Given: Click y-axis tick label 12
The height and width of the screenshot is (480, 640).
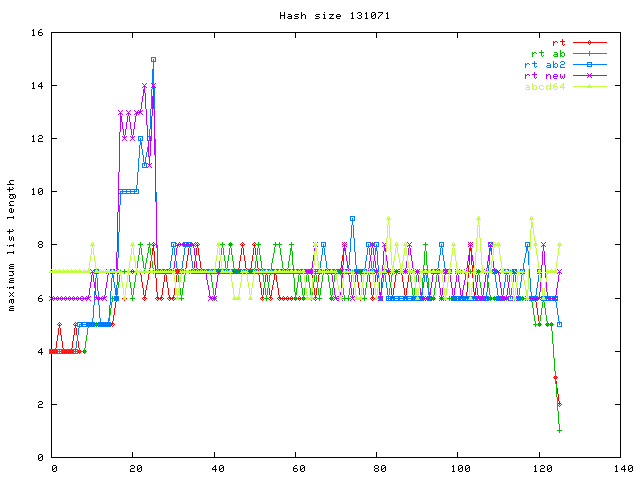Looking at the screenshot, I should pos(37,139).
